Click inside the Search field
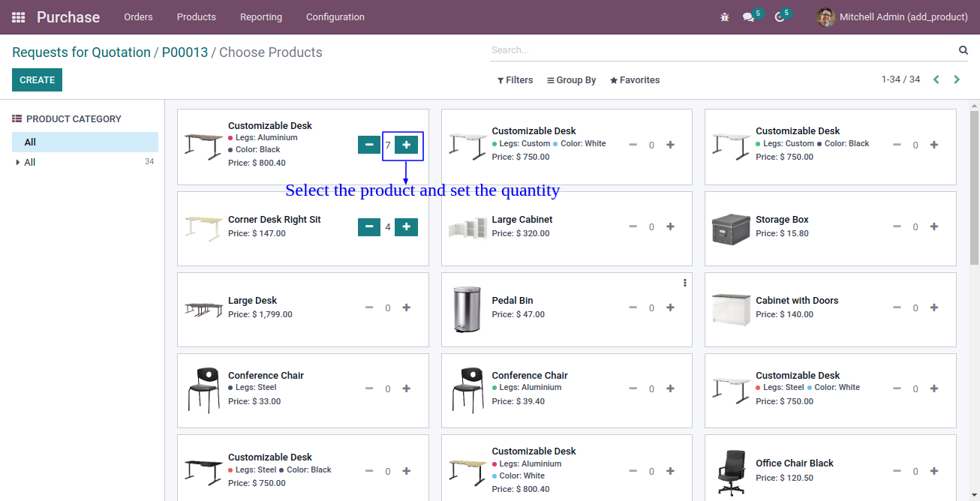 (722, 50)
